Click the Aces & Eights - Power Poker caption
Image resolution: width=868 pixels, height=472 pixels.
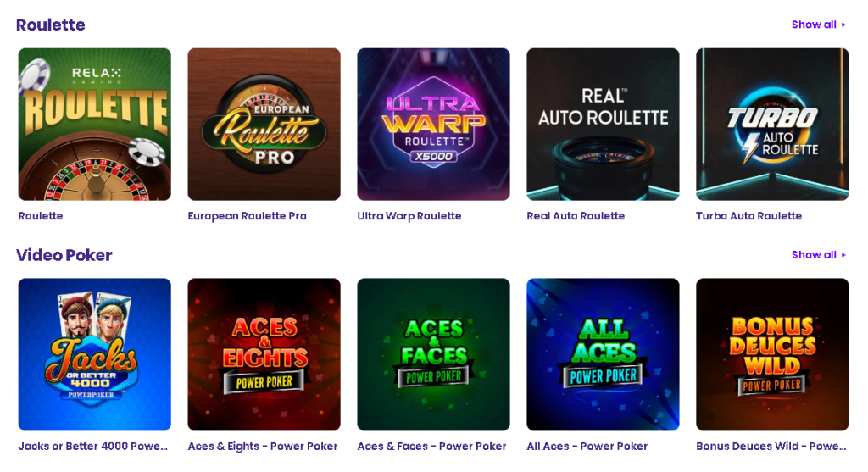[262, 447]
